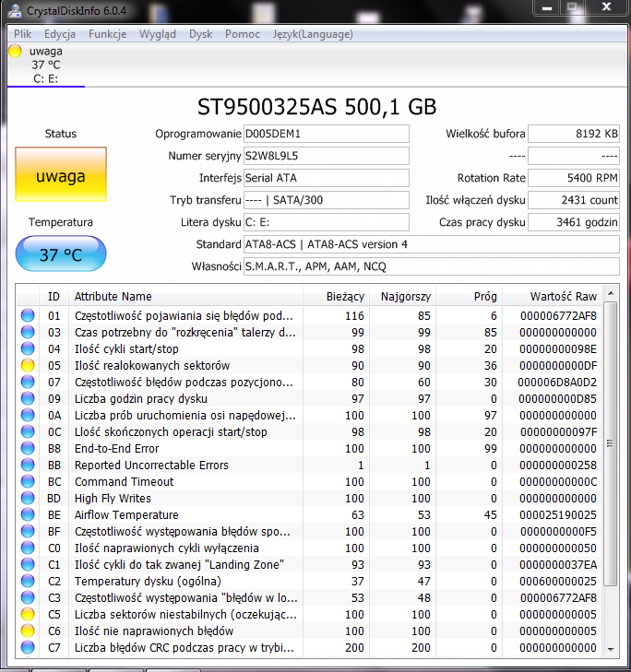Click the yellow uwaga health status button

click(61, 174)
